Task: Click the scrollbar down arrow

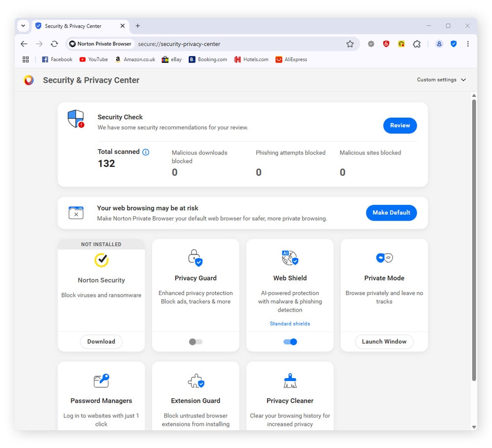Action: point(474,427)
